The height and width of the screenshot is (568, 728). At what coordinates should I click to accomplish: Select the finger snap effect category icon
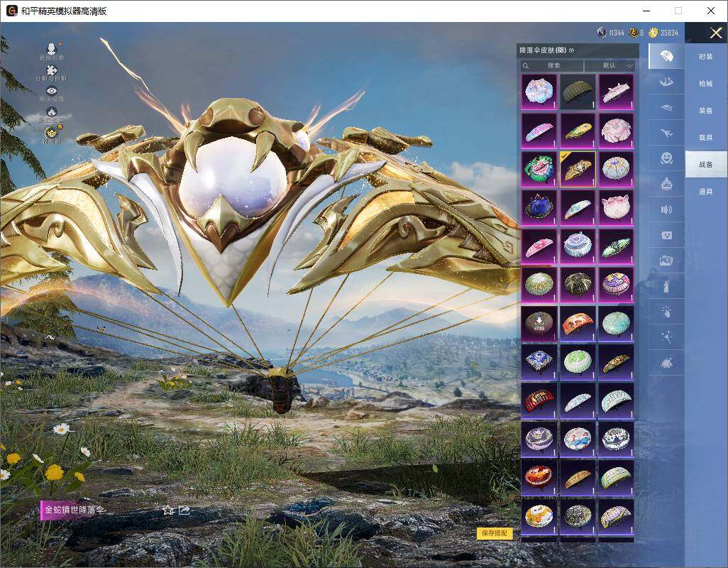[667, 312]
